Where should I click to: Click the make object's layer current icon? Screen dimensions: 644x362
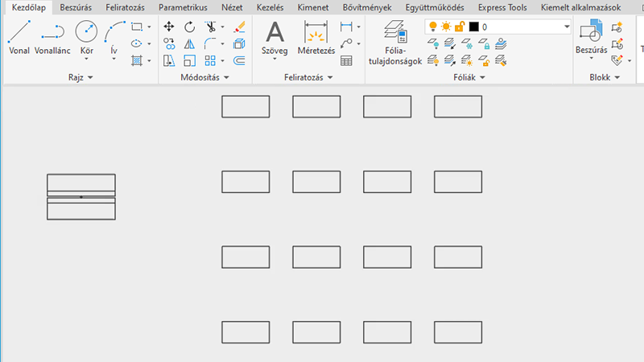tap(501, 43)
